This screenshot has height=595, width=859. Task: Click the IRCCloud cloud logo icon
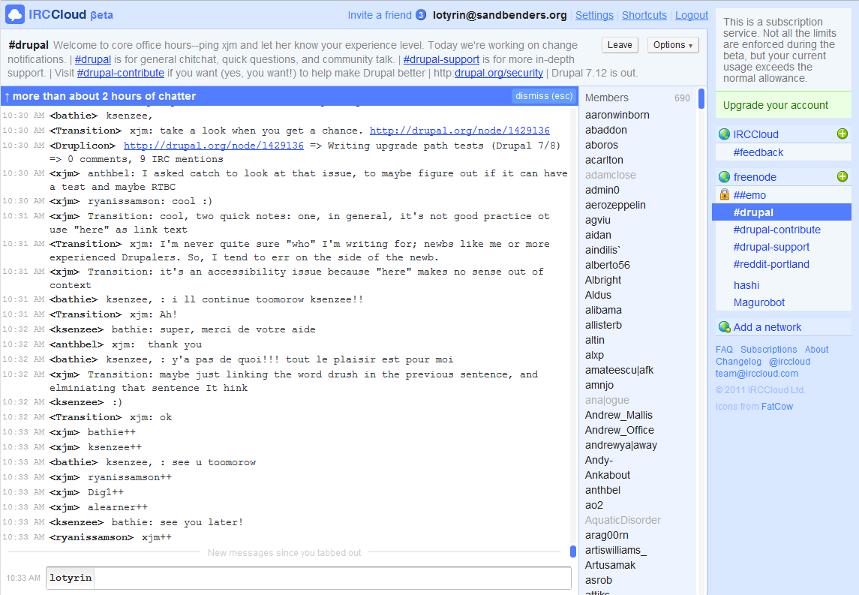pyautogui.click(x=14, y=14)
